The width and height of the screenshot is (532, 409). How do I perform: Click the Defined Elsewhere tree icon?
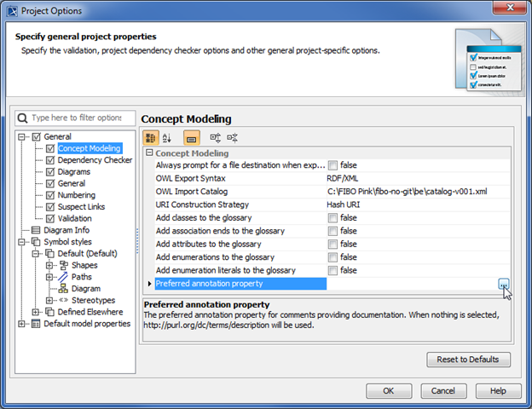pos(49,312)
